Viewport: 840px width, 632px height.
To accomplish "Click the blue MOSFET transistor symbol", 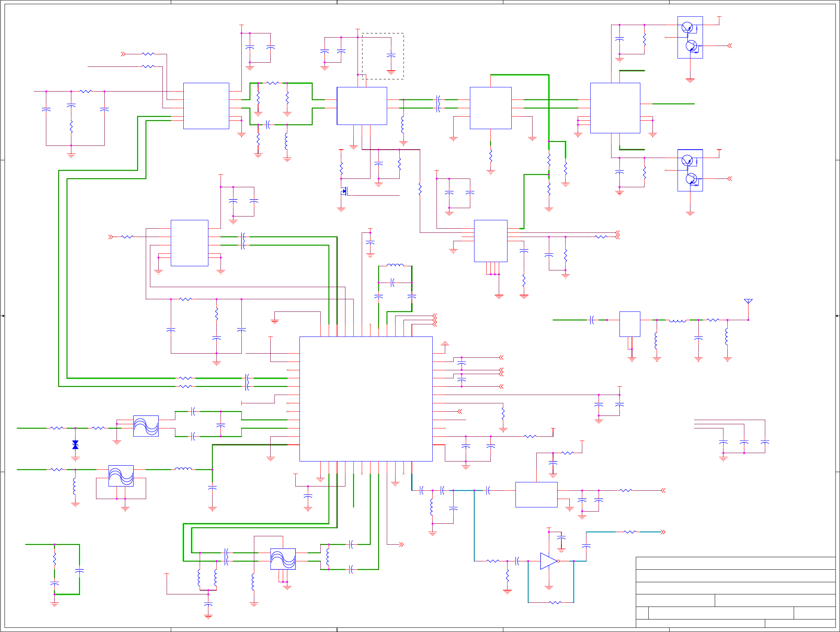I will coord(344,191).
